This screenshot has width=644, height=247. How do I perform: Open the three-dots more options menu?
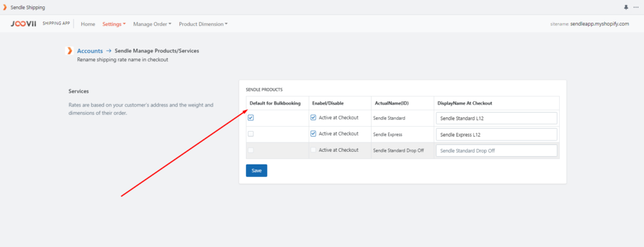pyautogui.click(x=636, y=8)
